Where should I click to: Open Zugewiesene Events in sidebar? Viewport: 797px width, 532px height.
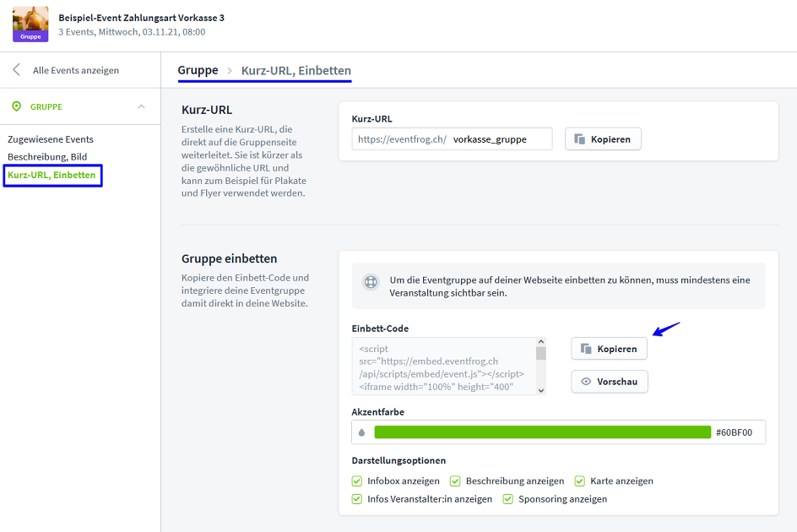51,139
